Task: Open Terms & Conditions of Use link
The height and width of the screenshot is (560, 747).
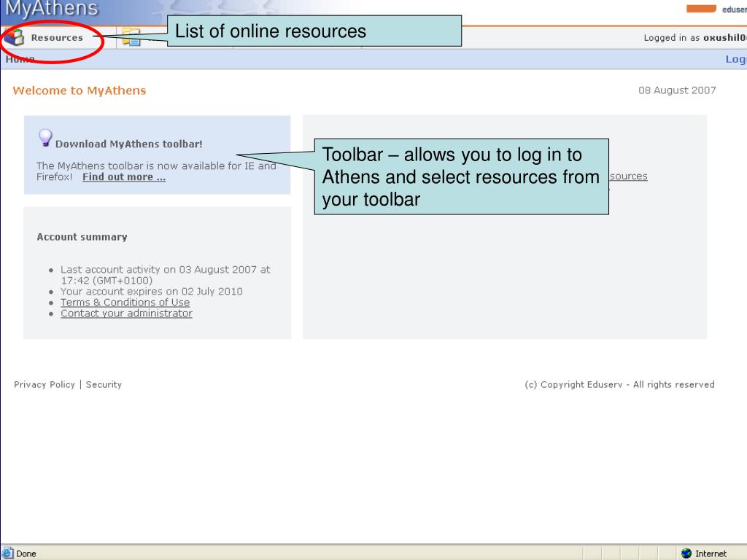Action: tap(125, 303)
